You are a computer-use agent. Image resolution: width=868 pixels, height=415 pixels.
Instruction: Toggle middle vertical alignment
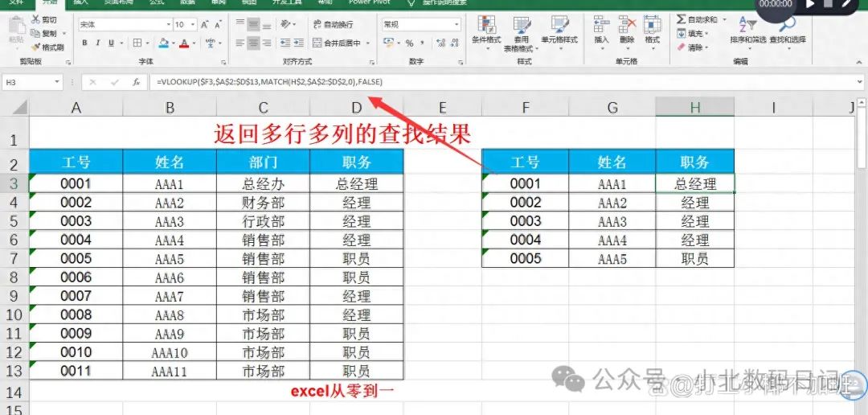(253, 24)
